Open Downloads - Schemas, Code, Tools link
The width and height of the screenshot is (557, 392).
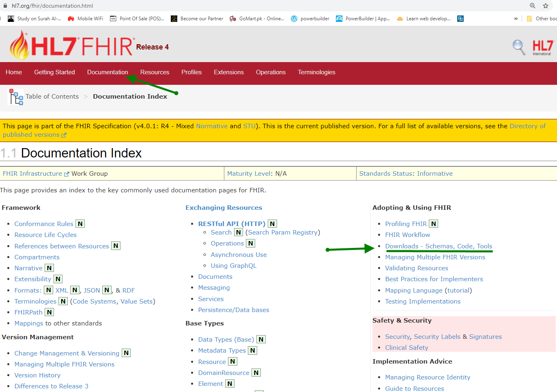(439, 246)
